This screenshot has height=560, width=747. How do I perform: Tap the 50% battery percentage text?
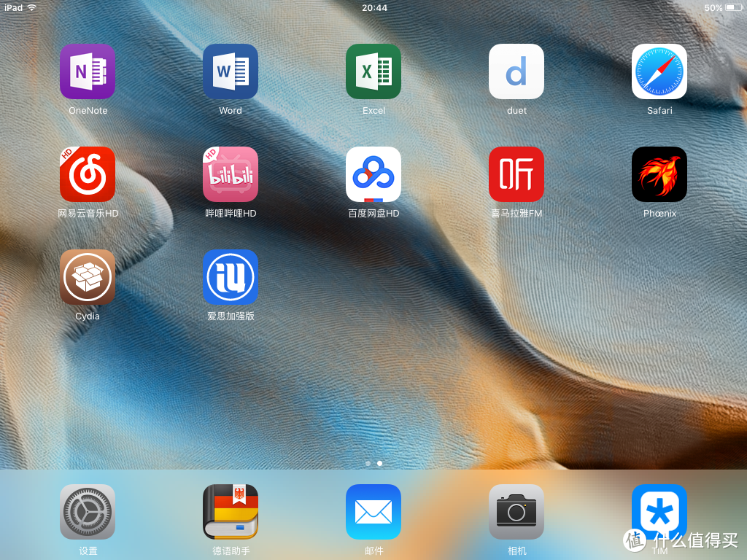coord(713,7)
